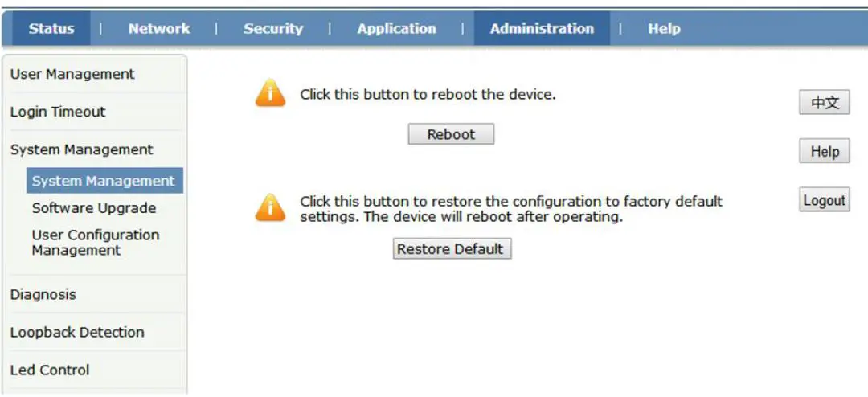Open the Help tab in the top bar
Screen dimensions: 868x397
pyautogui.click(x=664, y=29)
